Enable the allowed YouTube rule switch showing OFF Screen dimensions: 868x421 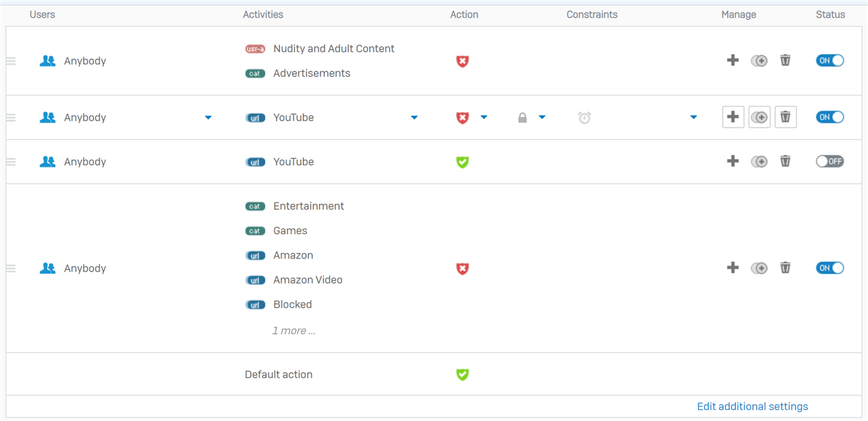click(x=830, y=162)
